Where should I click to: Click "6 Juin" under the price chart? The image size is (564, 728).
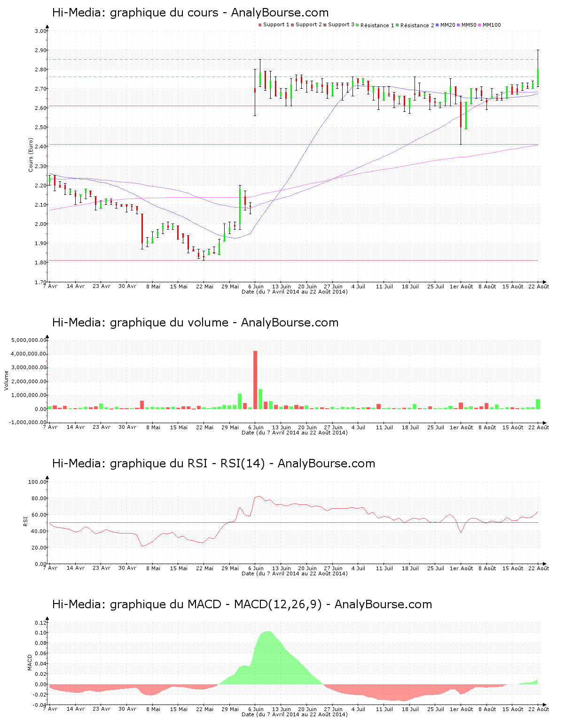[256, 287]
